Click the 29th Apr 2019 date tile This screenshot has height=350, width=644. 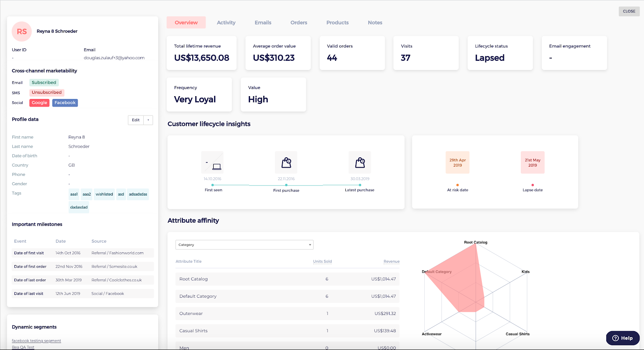(x=458, y=163)
